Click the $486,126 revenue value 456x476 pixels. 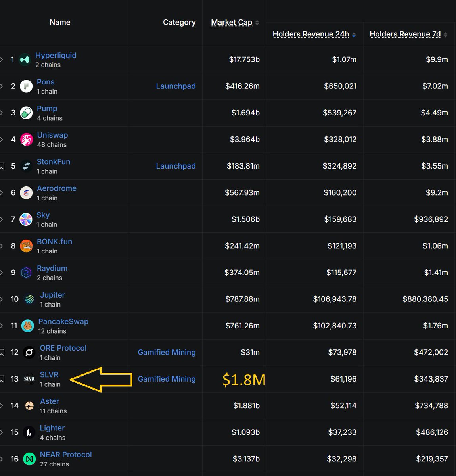[x=432, y=432]
